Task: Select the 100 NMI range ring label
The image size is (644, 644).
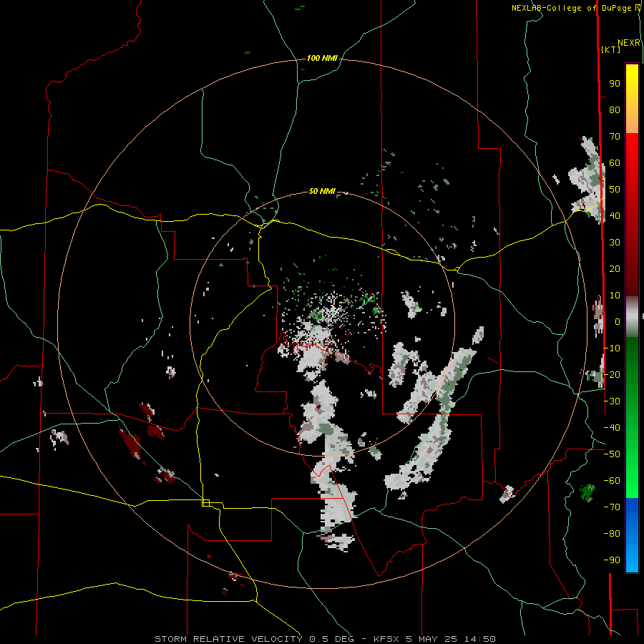Action: point(322,58)
